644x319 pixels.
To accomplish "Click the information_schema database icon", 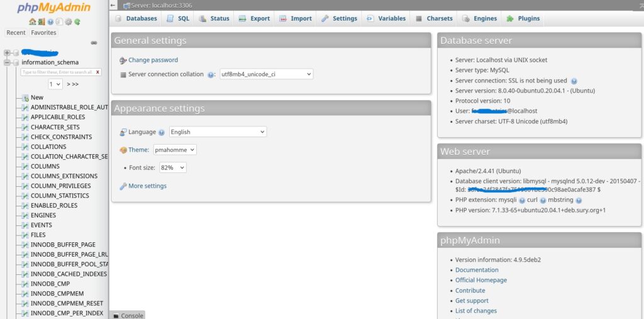I will point(16,62).
